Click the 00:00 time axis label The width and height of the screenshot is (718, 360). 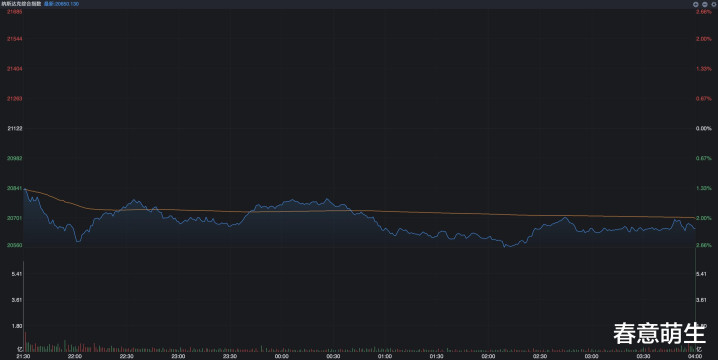pyautogui.click(x=282, y=356)
